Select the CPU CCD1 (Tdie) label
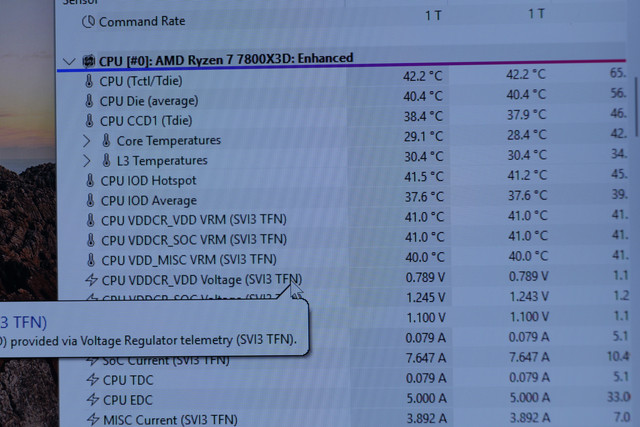 click(146, 121)
